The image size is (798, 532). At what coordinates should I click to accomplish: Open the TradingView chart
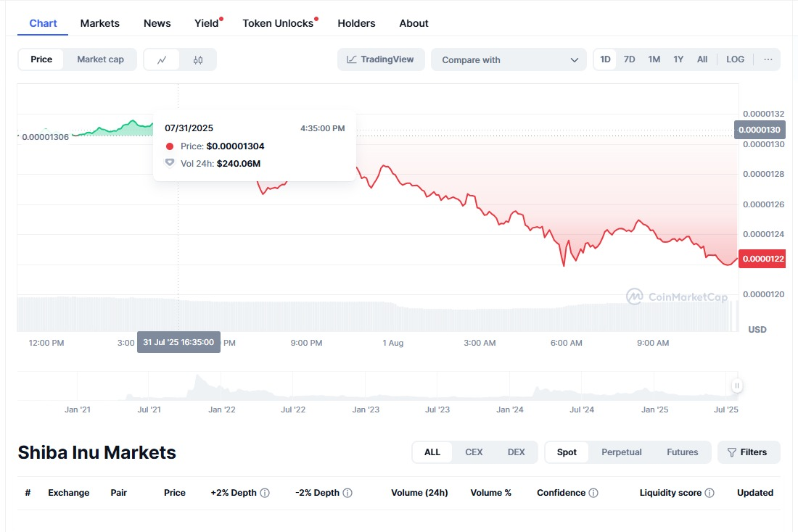[x=381, y=59]
